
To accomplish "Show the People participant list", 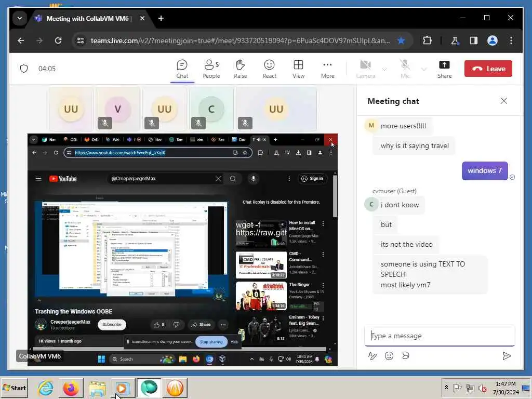I will click(x=211, y=69).
